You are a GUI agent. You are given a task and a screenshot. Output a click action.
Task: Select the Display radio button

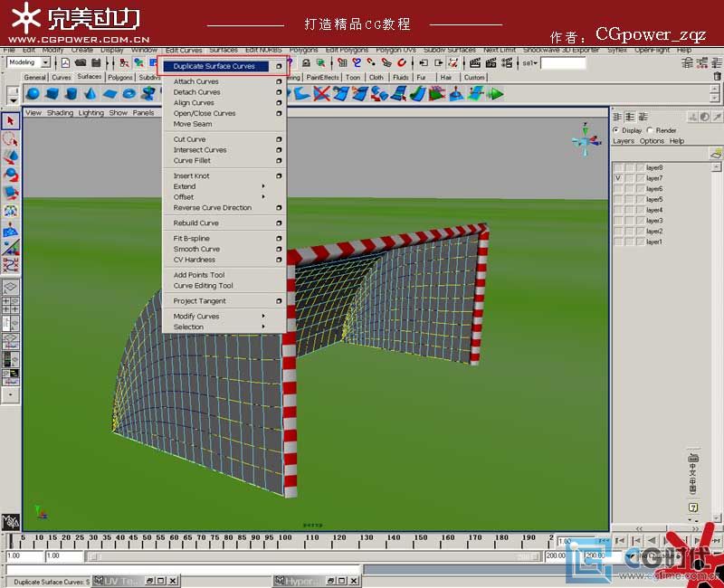[616, 130]
